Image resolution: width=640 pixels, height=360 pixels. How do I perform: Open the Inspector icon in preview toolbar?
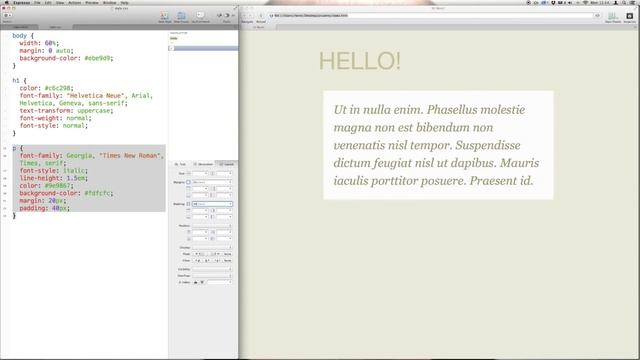[x=629, y=16]
